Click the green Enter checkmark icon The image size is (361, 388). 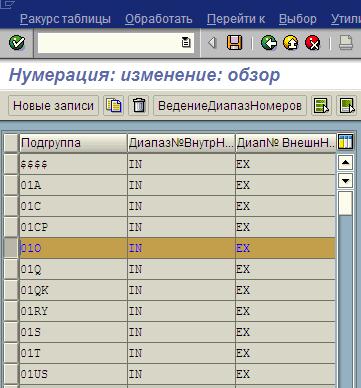pyautogui.click(x=16, y=43)
